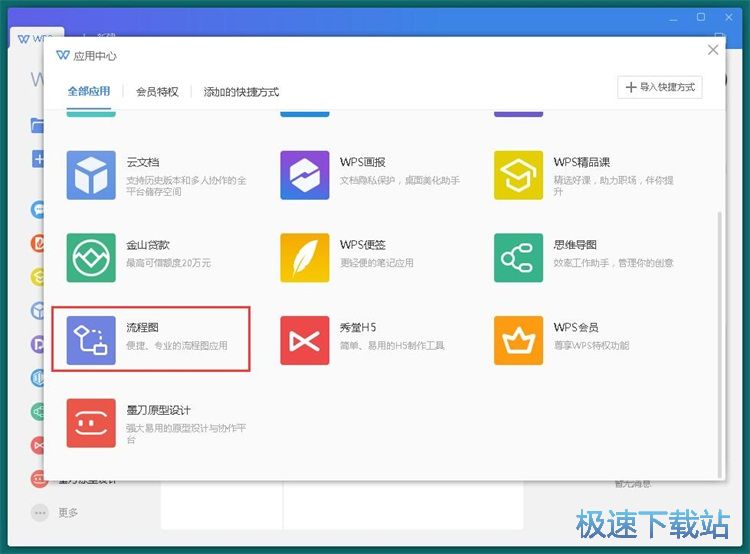Viewport: 750px width, 554px height.
Task: Click description 效率工作助手，管理你的创意
Action: pyautogui.click(x=614, y=263)
